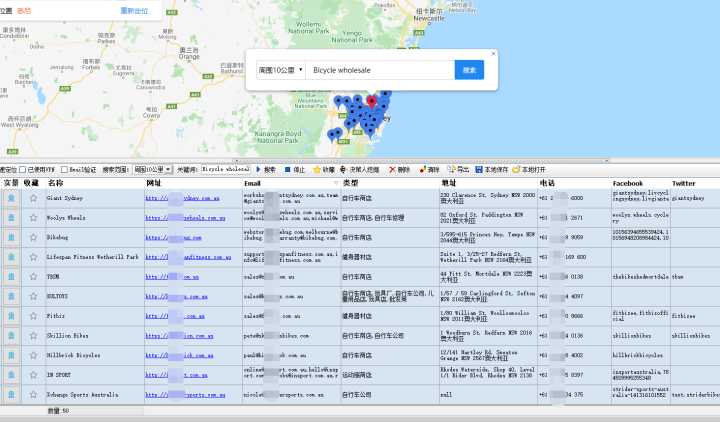Open Skillion Bikes website link

point(180,336)
